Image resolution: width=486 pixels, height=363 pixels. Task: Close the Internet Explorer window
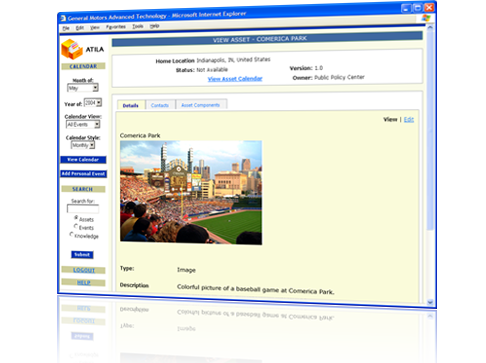[429, 7]
